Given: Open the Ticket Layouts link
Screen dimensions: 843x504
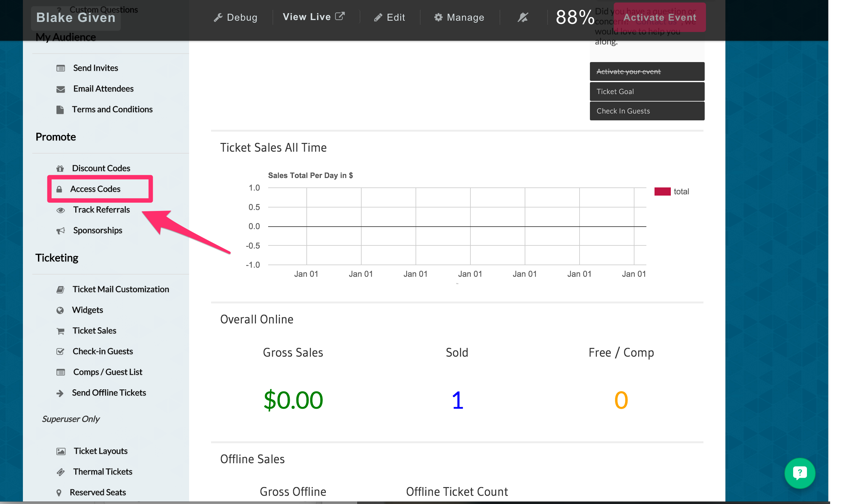Looking at the screenshot, I should [x=101, y=451].
